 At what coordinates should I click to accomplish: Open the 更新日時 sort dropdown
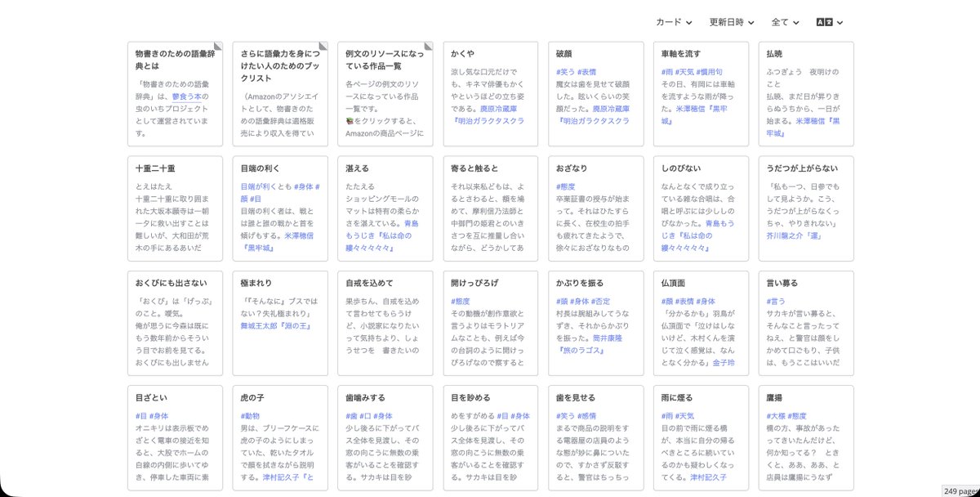point(731,22)
